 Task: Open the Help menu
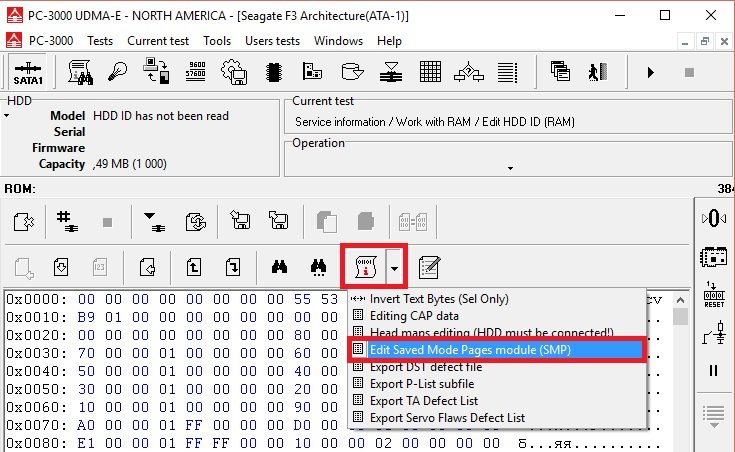point(389,41)
